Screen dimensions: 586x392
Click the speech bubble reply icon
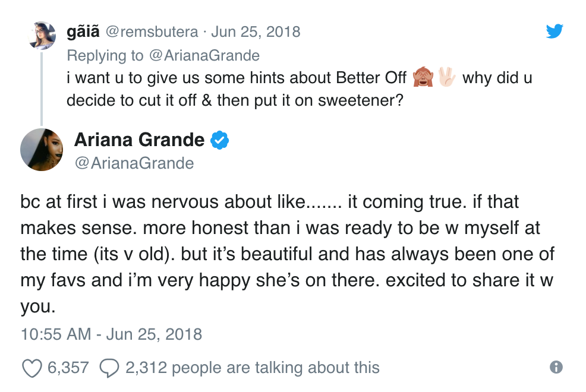(109, 368)
